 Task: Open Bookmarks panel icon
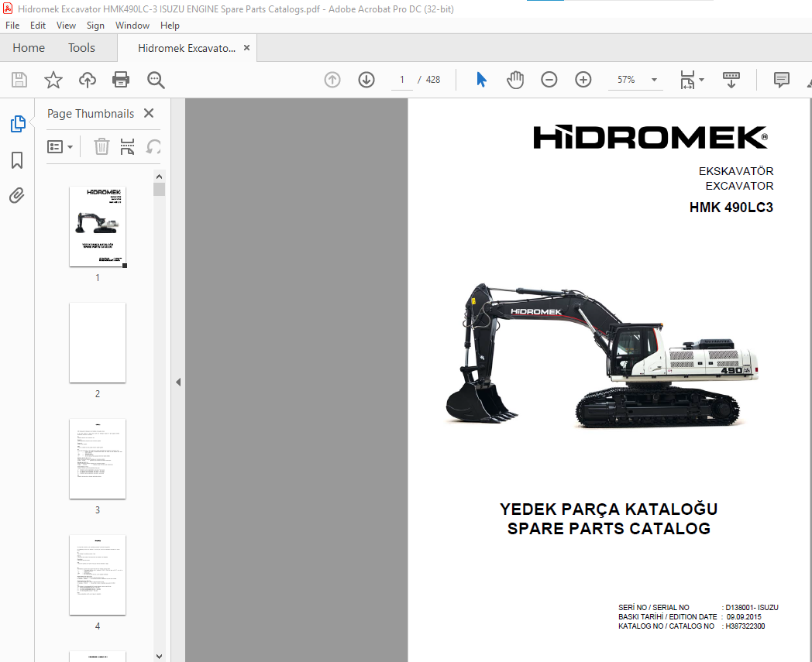17,160
